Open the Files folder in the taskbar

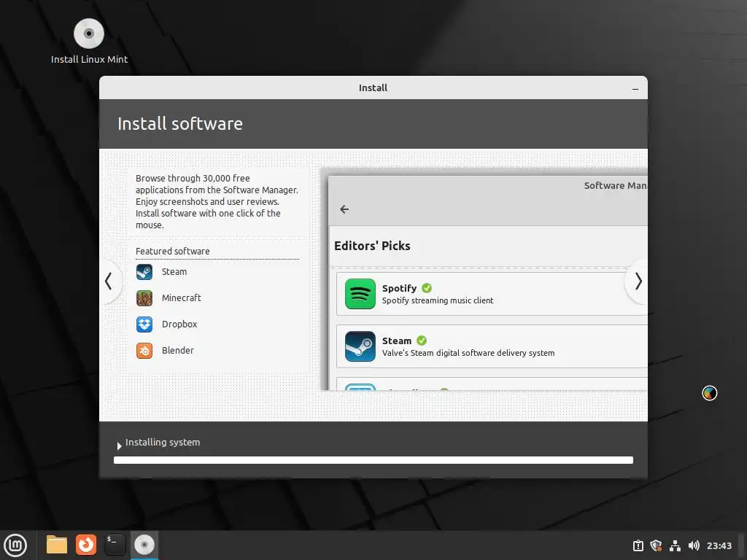(x=57, y=545)
